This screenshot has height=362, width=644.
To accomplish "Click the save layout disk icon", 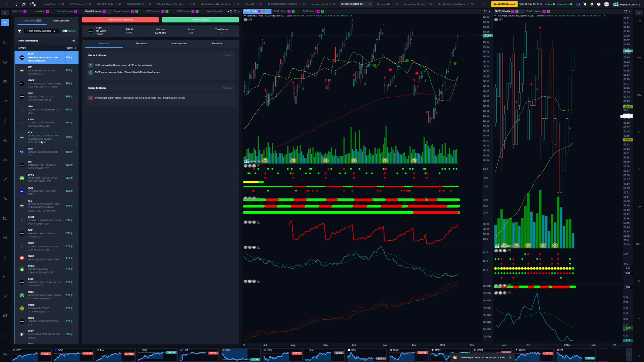I will 578,4.
